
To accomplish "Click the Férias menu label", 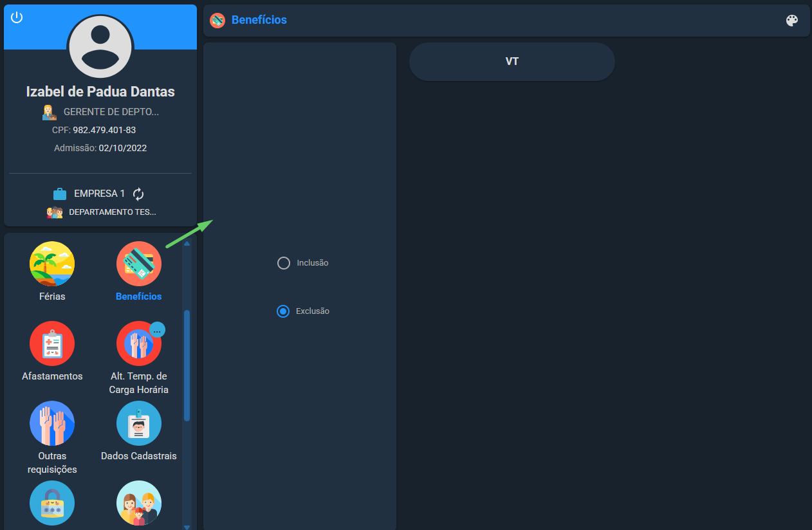I will point(52,297).
